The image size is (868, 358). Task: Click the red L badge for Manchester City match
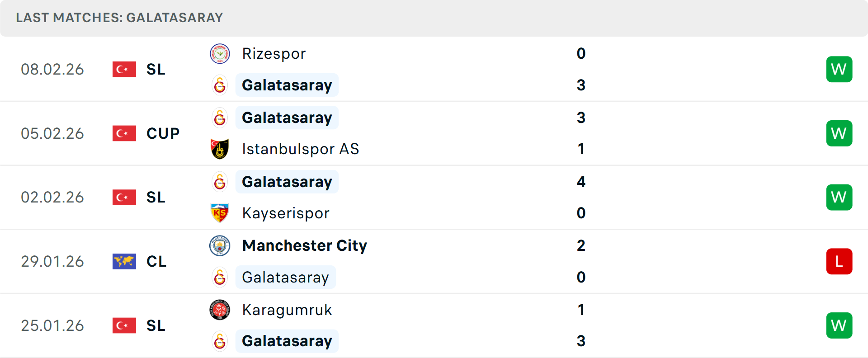click(839, 261)
